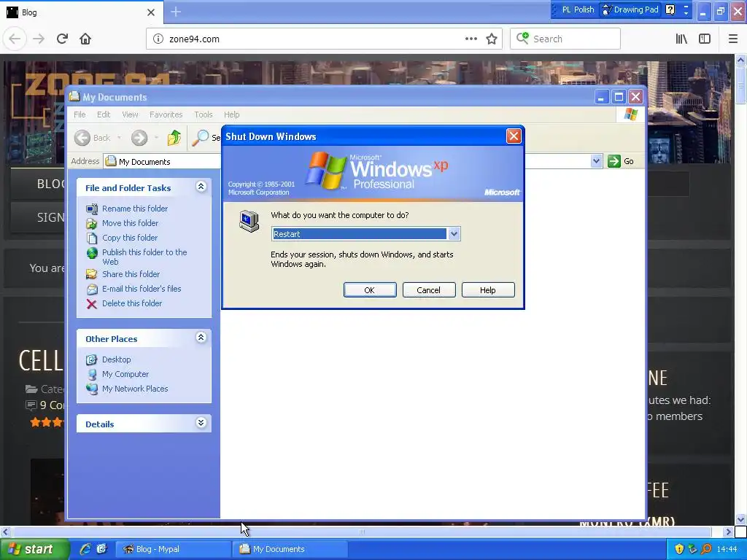747x560 pixels.
Task: Click the orange magnifier tray icon
Action: (706, 549)
